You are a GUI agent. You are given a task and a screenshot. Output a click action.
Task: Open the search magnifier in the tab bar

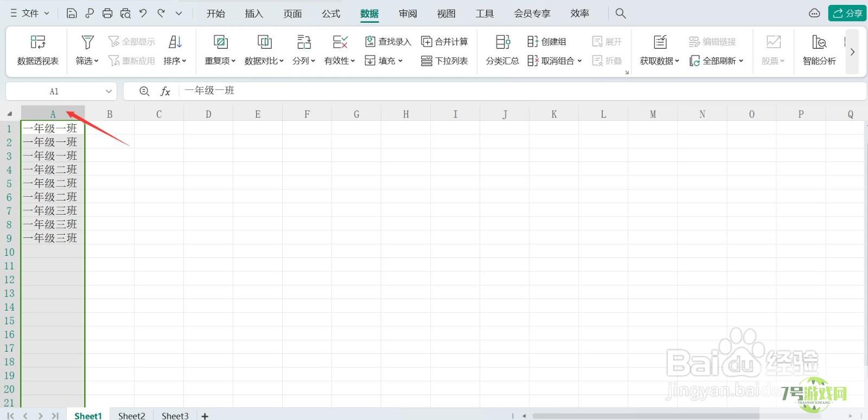(x=621, y=14)
